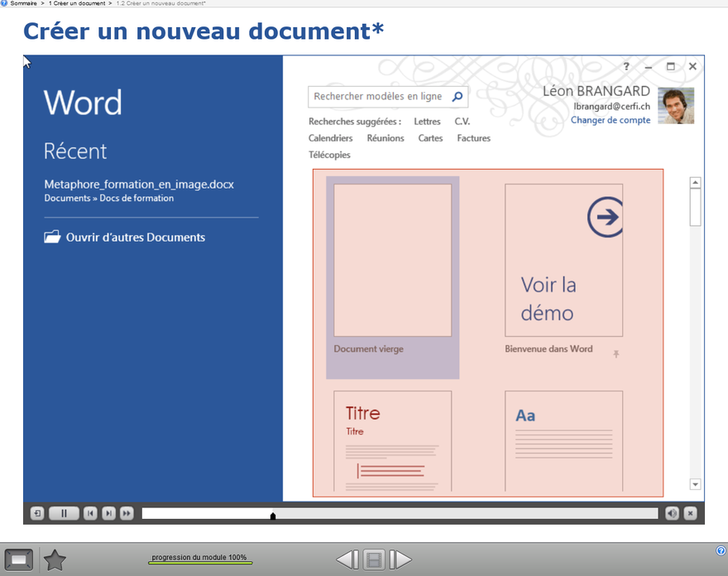The width and height of the screenshot is (728, 576).
Task: Click the 'Rechercher modèles en ligne' search field
Action: pyautogui.click(x=378, y=97)
